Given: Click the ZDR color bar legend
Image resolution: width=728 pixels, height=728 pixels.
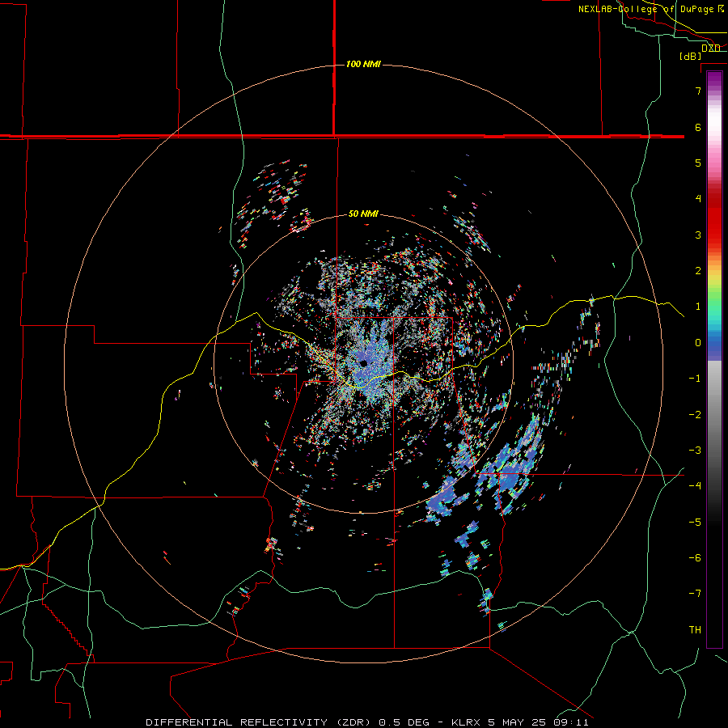Looking at the screenshot, I should point(714,359).
